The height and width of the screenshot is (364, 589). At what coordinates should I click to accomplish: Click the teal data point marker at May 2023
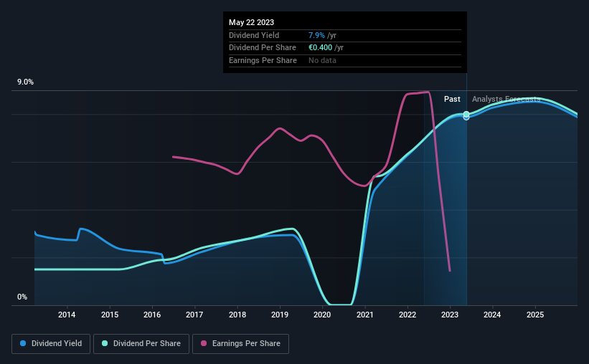click(466, 114)
